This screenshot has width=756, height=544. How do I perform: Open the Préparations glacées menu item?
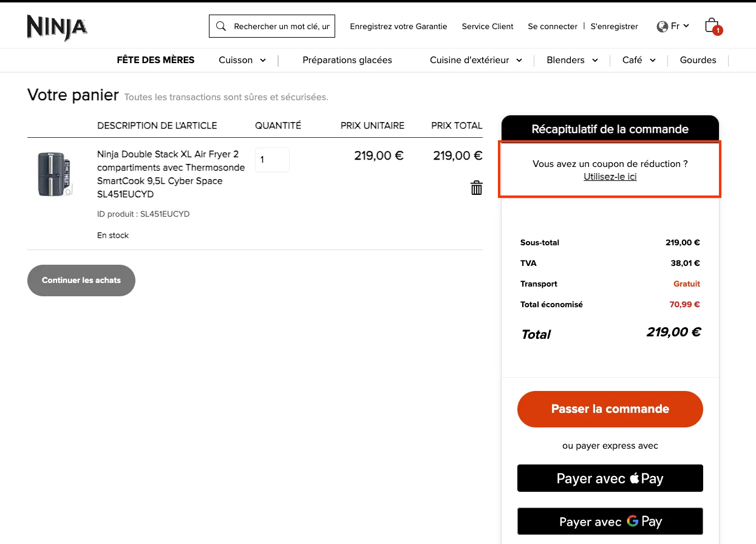pos(347,60)
